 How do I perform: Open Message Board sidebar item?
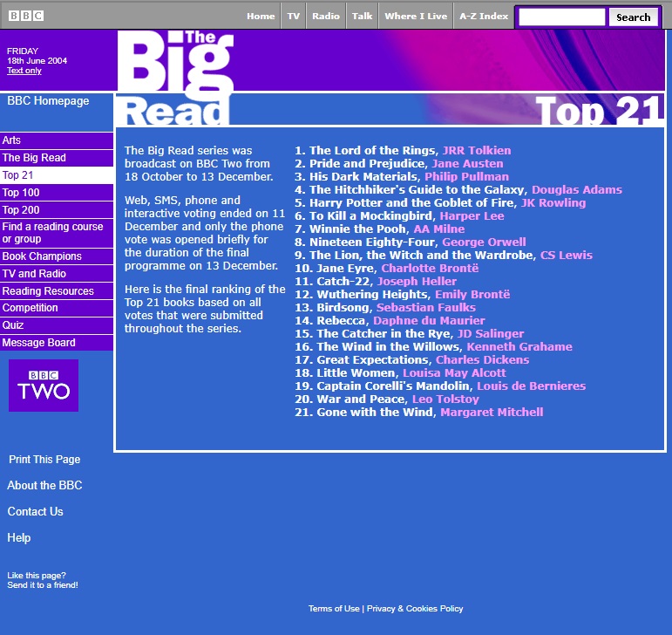tap(57, 343)
